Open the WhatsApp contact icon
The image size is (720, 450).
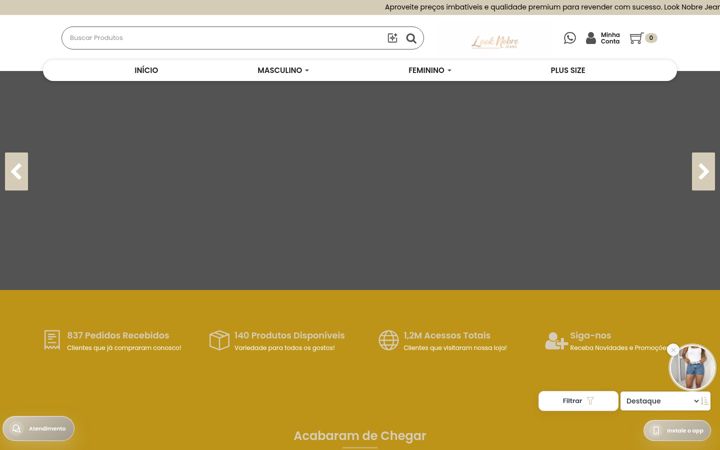[570, 38]
